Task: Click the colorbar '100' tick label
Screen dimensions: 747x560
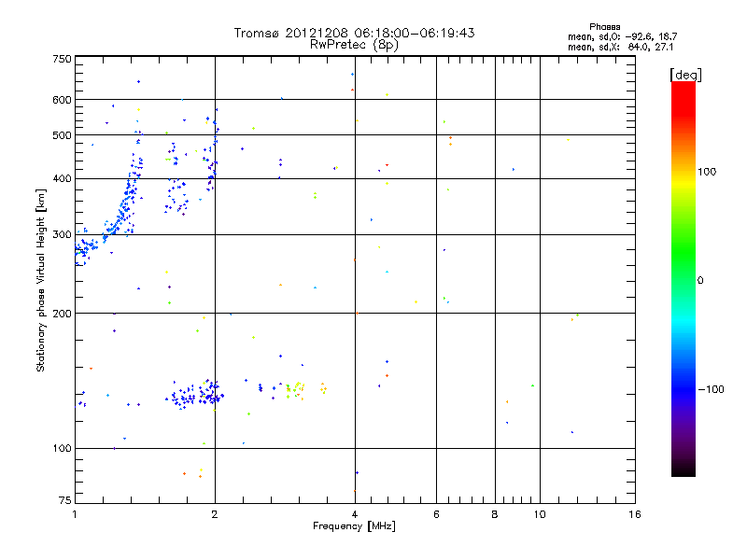Action: (x=707, y=172)
